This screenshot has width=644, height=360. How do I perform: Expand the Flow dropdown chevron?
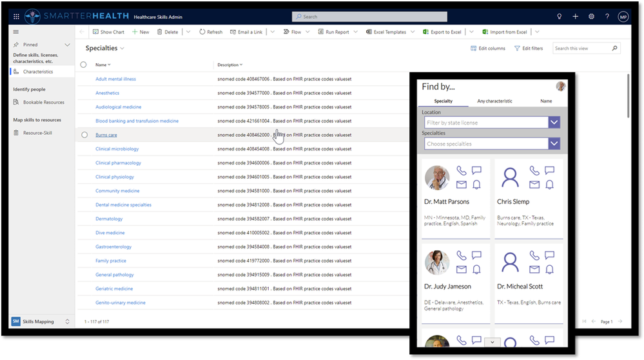pos(307,32)
